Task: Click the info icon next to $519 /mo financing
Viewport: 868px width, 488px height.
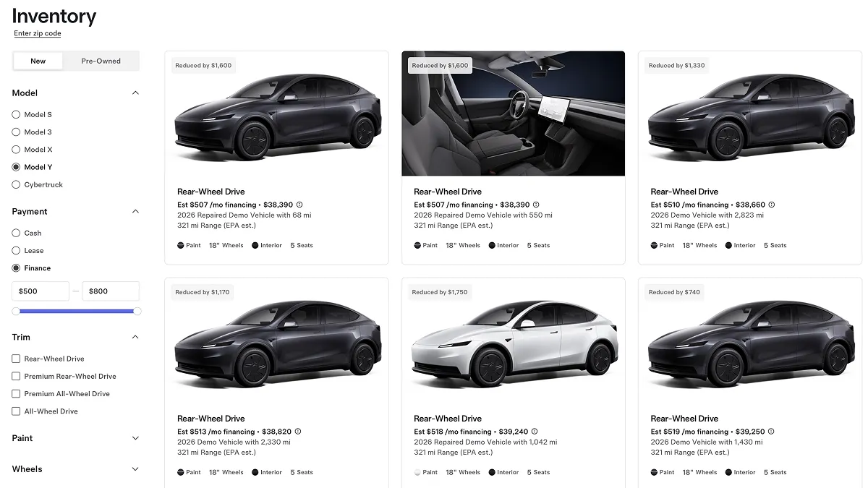Action: pyautogui.click(x=771, y=432)
